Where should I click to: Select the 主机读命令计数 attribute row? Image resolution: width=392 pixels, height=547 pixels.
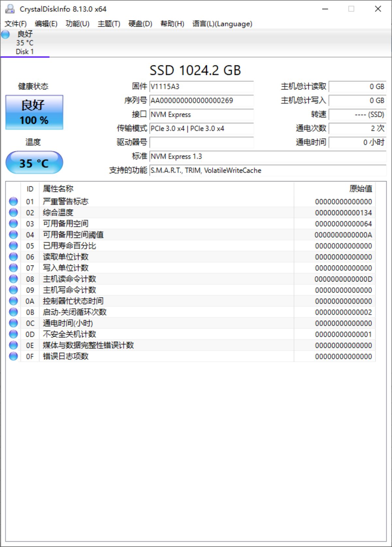click(191, 279)
